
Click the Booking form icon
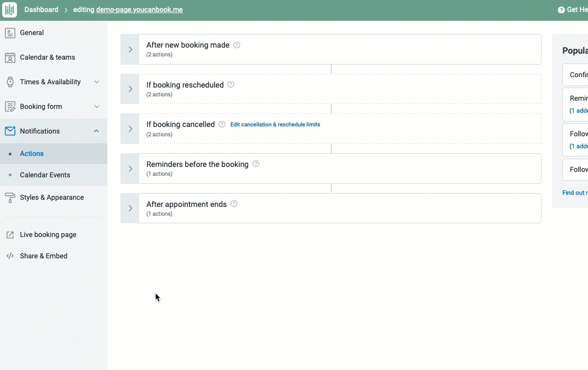9,106
